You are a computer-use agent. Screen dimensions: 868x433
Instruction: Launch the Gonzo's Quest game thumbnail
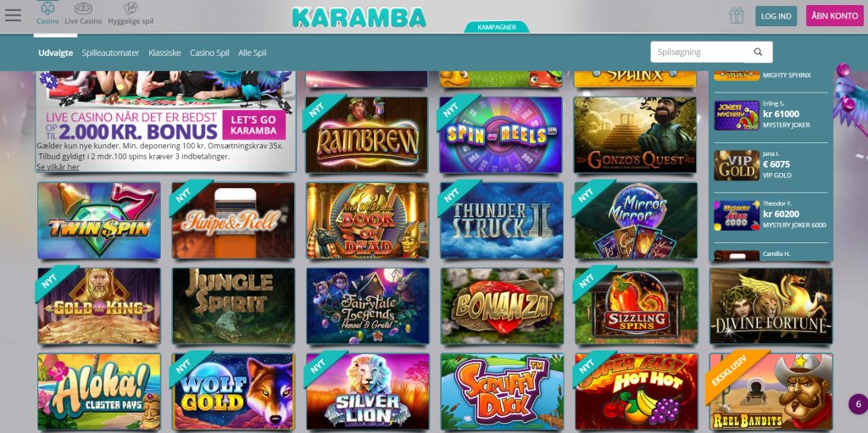pyautogui.click(x=636, y=135)
